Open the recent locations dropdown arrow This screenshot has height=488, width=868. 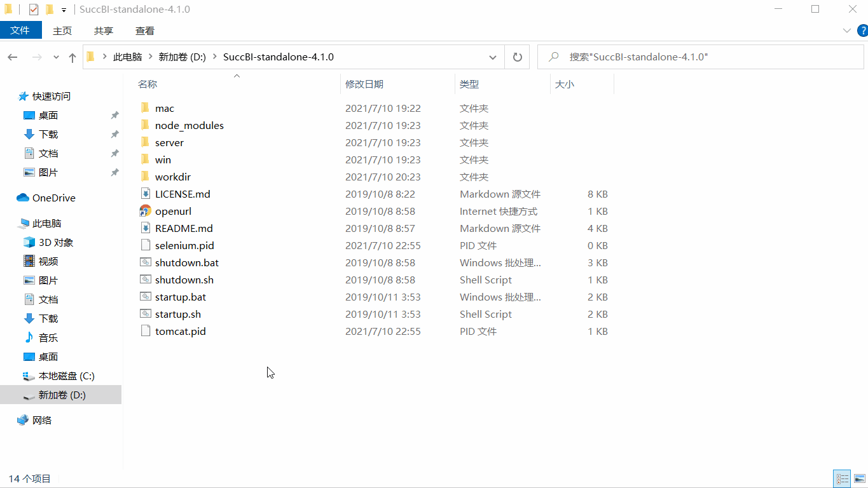click(56, 57)
